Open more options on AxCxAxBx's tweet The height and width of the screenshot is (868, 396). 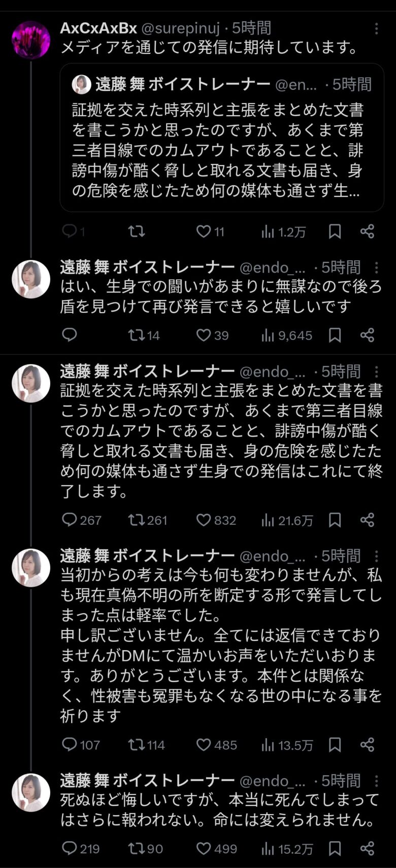(376, 28)
